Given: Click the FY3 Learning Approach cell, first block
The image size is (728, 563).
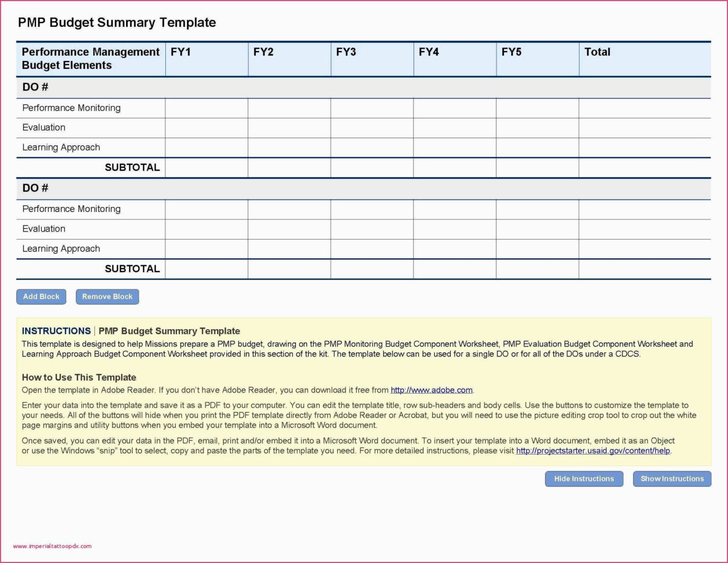Looking at the screenshot, I should click(371, 147).
